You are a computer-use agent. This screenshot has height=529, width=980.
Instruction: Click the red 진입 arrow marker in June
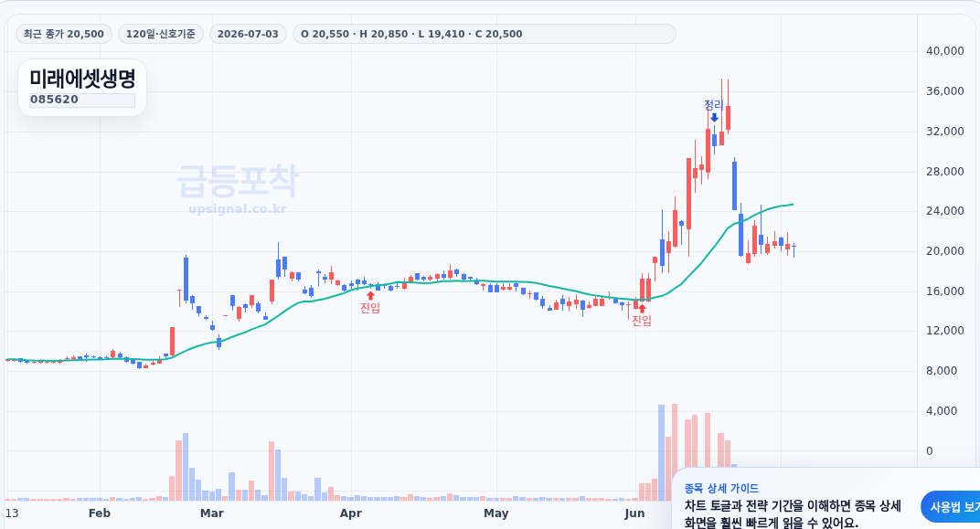pos(642,309)
